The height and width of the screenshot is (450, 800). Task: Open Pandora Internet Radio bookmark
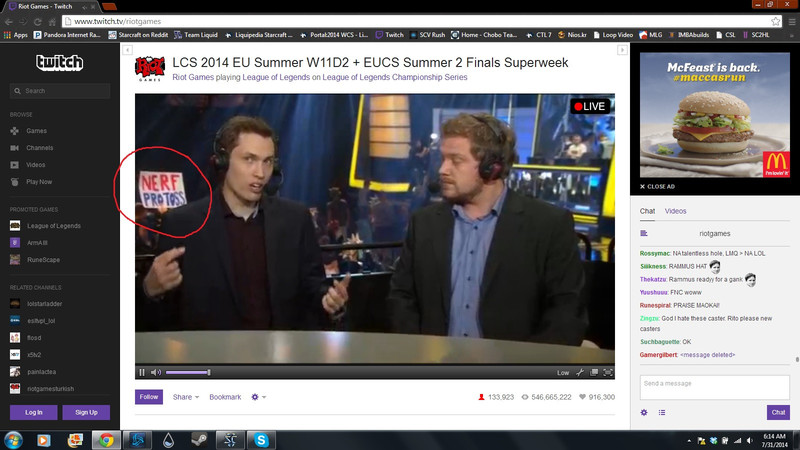click(67, 35)
